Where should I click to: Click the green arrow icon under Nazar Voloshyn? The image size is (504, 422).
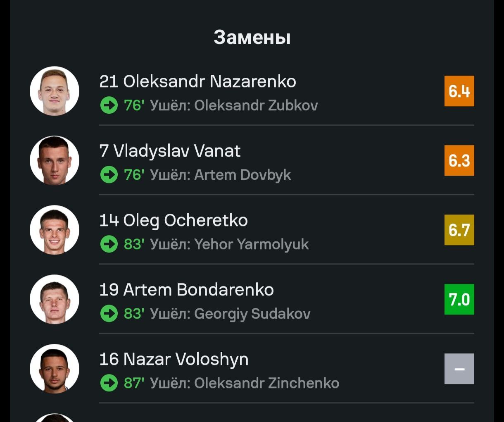(109, 383)
